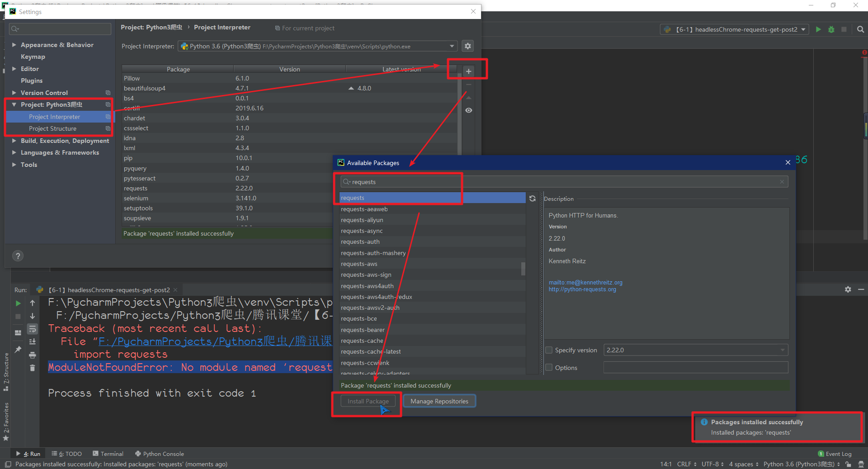Click the stop button in main toolbar
Image resolution: width=868 pixels, height=469 pixels.
point(844,29)
